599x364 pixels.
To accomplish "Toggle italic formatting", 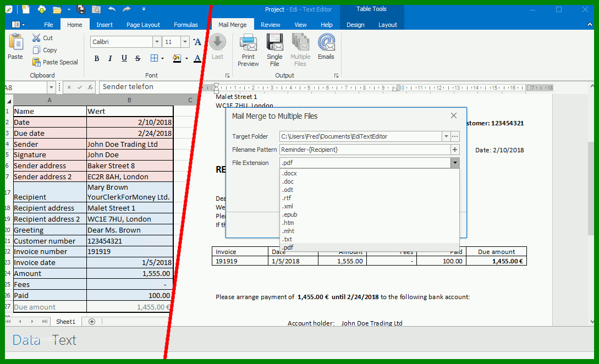I will point(110,58).
